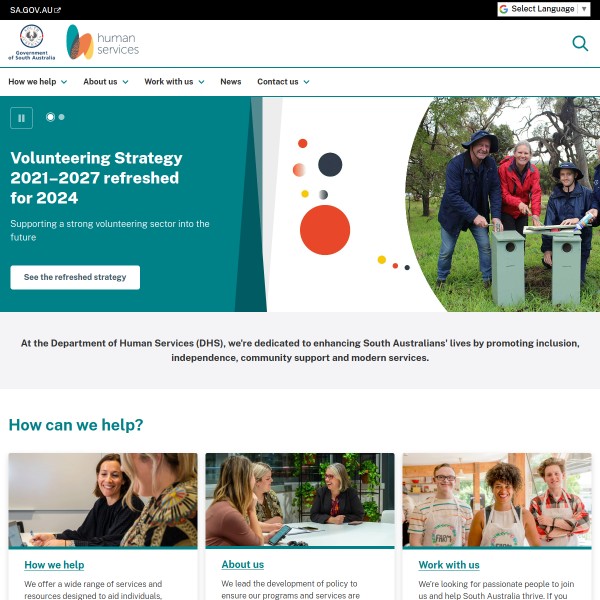The width and height of the screenshot is (600, 600).
Task: Follow the SA.GOV.AU external link
Action: point(35,10)
